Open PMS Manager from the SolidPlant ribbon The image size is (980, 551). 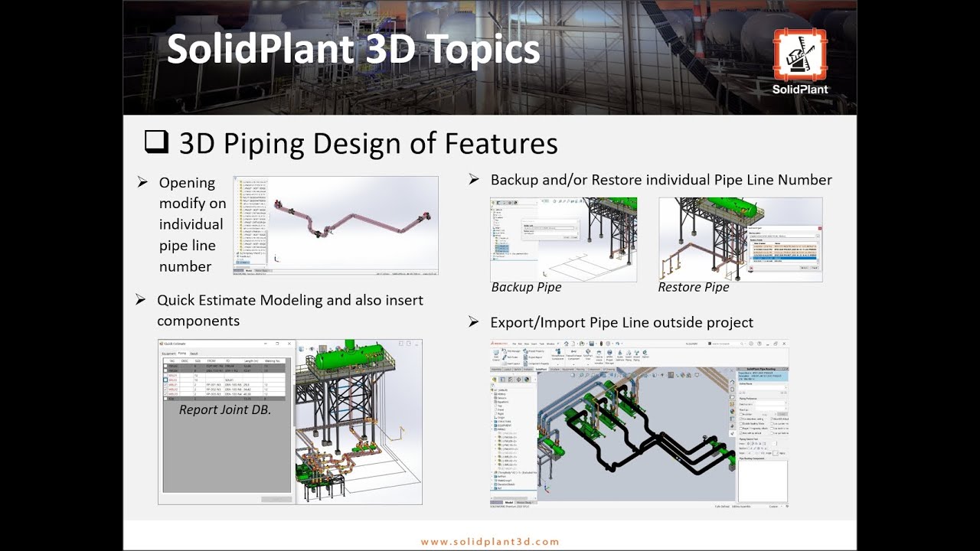(x=512, y=351)
